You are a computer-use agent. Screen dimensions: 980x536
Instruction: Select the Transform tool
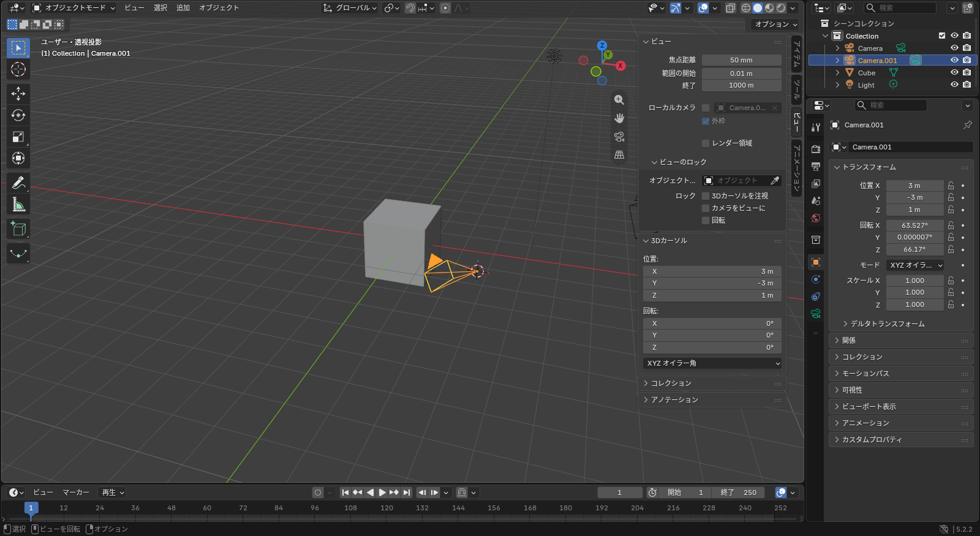click(x=18, y=158)
